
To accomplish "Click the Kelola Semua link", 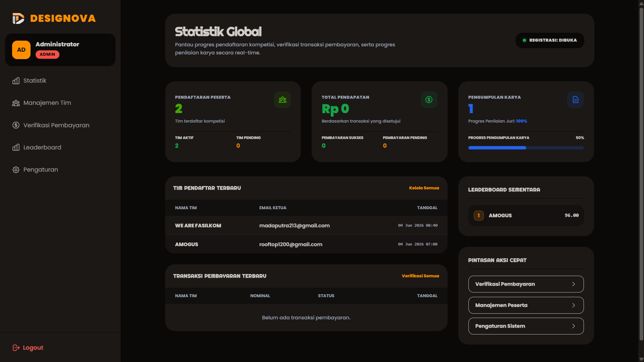I will pyautogui.click(x=424, y=188).
